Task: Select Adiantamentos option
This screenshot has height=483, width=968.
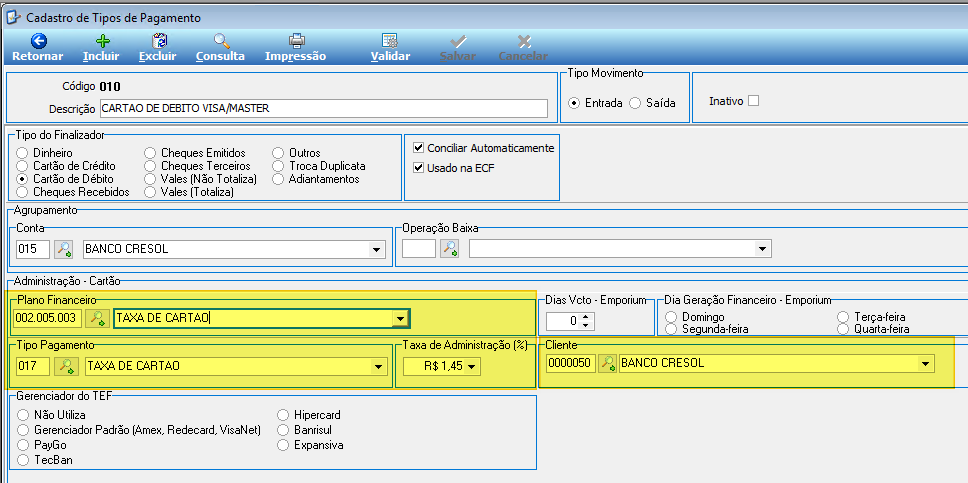Action: click(278, 179)
